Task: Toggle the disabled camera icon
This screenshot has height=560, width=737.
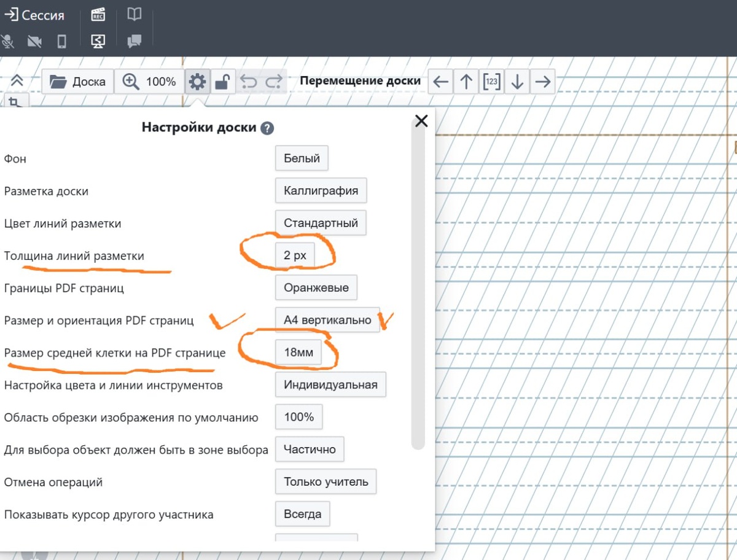Action: (x=34, y=41)
